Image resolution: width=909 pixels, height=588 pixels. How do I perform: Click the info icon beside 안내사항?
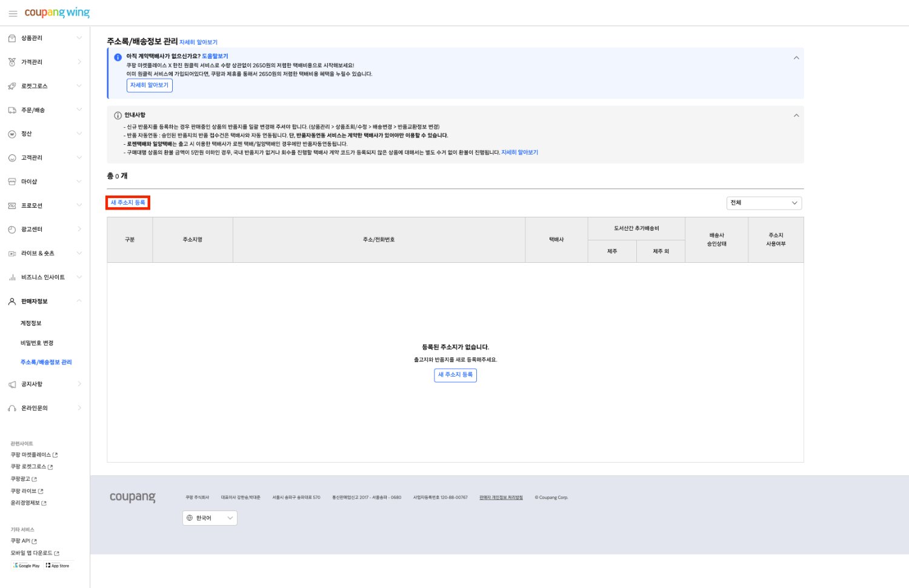pyautogui.click(x=118, y=115)
